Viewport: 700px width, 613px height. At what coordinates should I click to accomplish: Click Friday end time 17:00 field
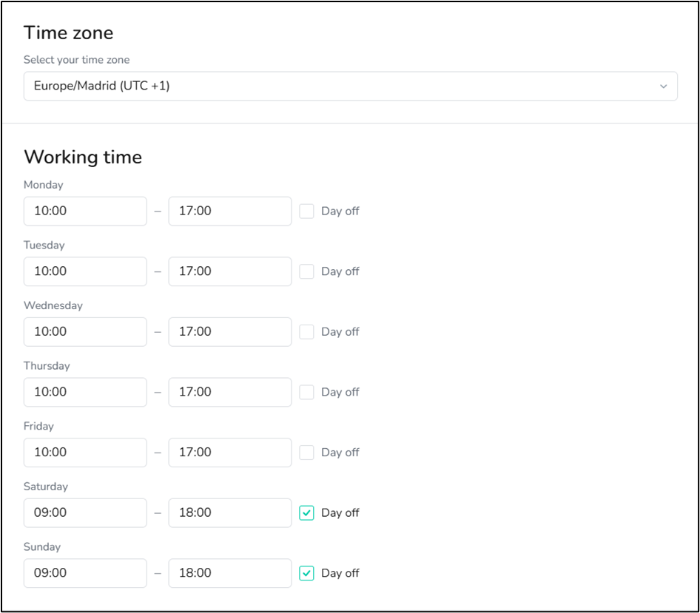pyautogui.click(x=230, y=453)
